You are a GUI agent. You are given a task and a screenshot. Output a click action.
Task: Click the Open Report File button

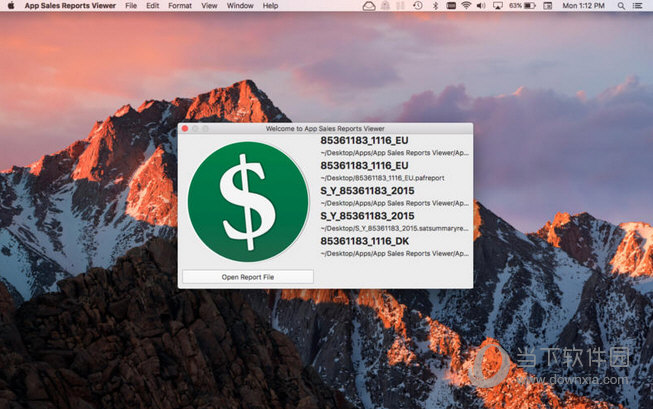[248, 277]
